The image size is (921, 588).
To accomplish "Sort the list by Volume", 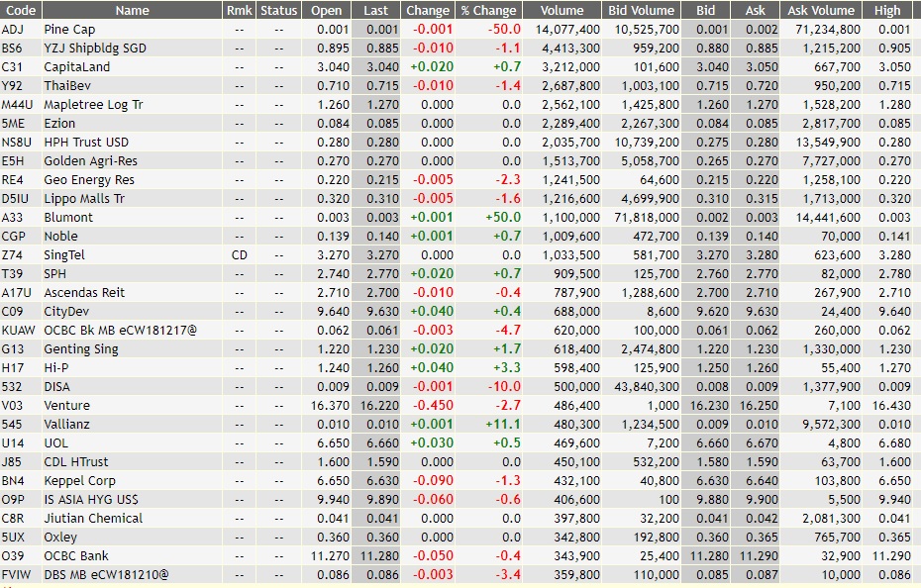I will pos(562,10).
